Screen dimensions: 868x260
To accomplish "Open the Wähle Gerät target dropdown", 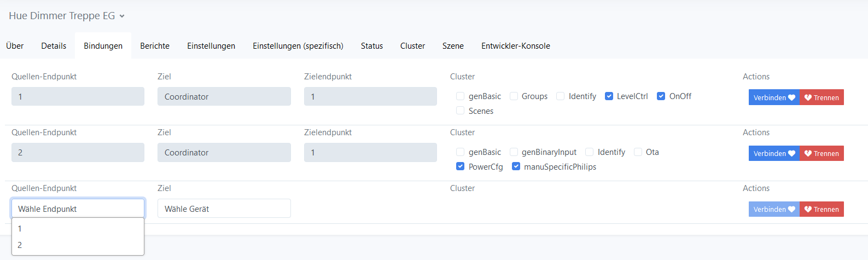I will pyautogui.click(x=224, y=209).
